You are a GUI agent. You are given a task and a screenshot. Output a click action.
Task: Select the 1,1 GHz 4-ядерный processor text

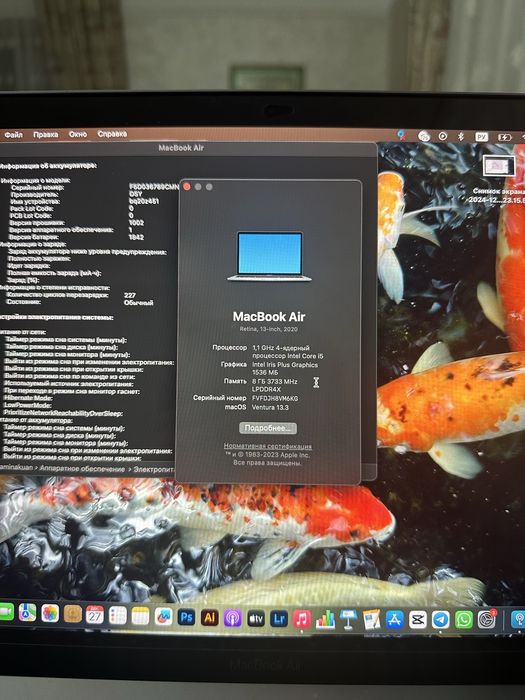(281, 348)
